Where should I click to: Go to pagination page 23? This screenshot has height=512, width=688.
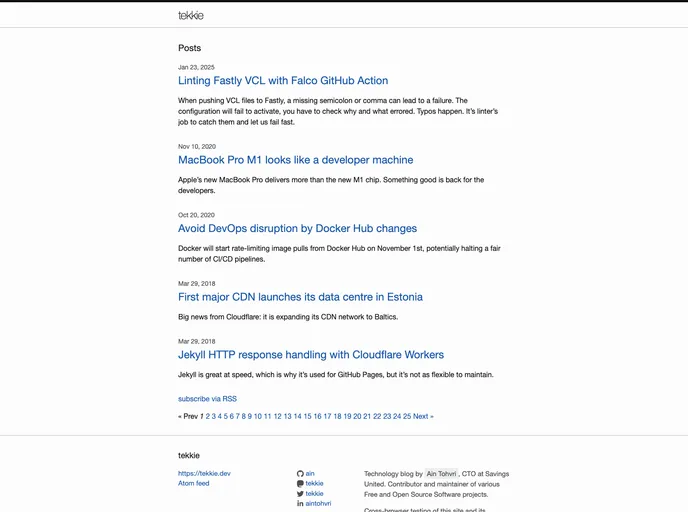pyautogui.click(x=387, y=416)
